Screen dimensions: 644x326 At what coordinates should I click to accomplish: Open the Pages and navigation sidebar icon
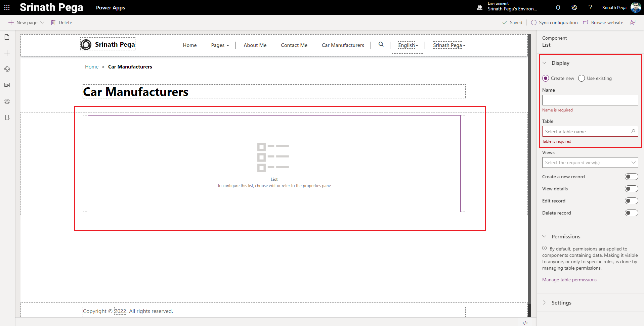(7, 37)
